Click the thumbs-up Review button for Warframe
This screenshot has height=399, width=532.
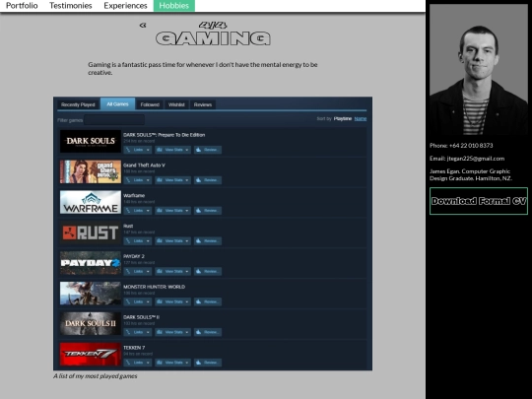(208, 211)
